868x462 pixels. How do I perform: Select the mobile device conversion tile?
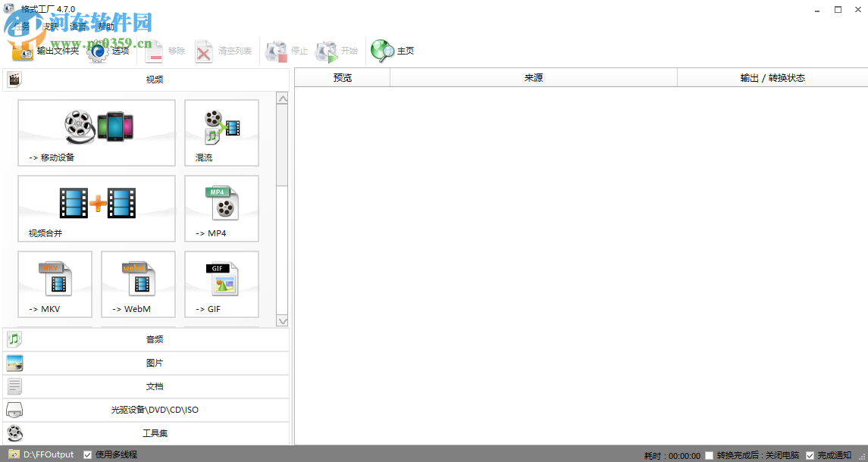coord(96,133)
